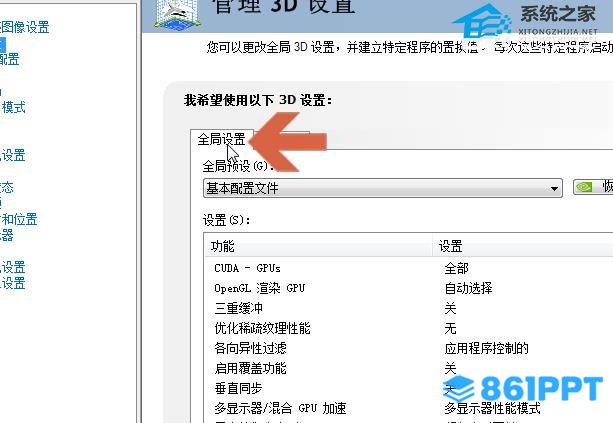
Task: Select the 启用覆盖功能 row
Action: tap(409, 368)
